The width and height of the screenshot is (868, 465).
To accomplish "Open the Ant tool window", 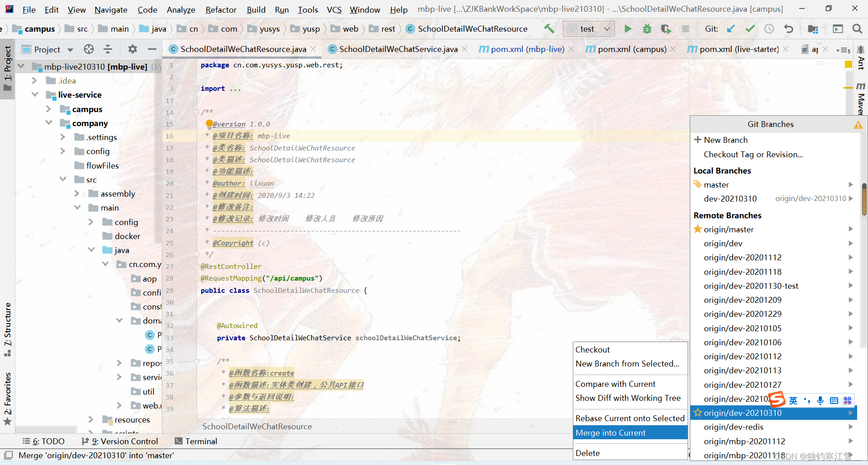I will 861,58.
